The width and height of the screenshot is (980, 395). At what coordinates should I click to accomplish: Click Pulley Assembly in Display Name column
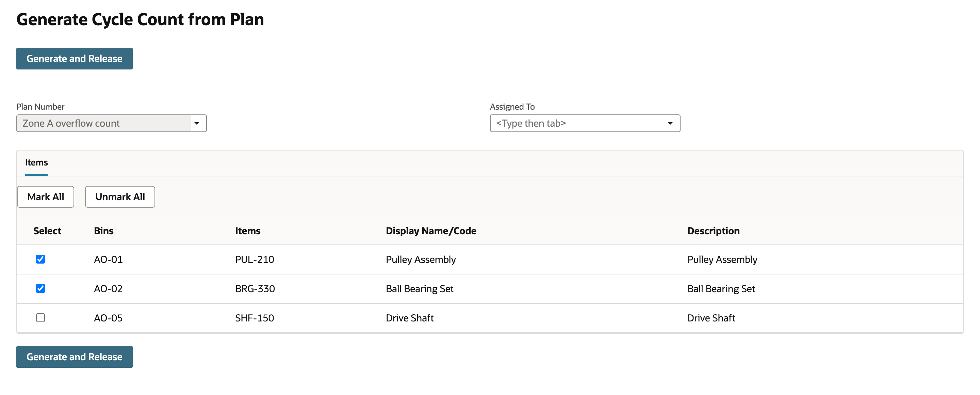tap(420, 260)
